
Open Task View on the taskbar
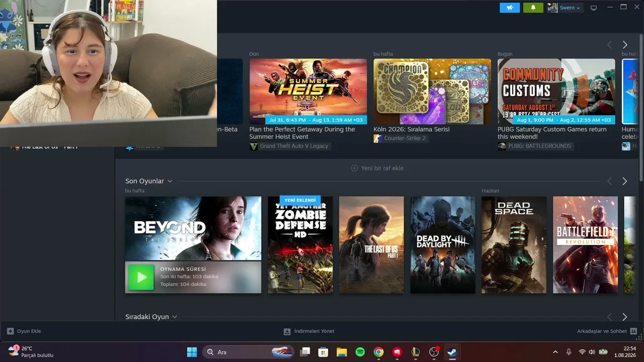click(x=305, y=352)
